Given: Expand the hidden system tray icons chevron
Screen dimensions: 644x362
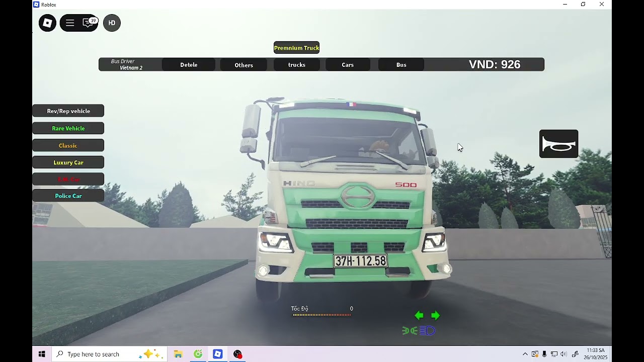Looking at the screenshot, I should [525, 354].
